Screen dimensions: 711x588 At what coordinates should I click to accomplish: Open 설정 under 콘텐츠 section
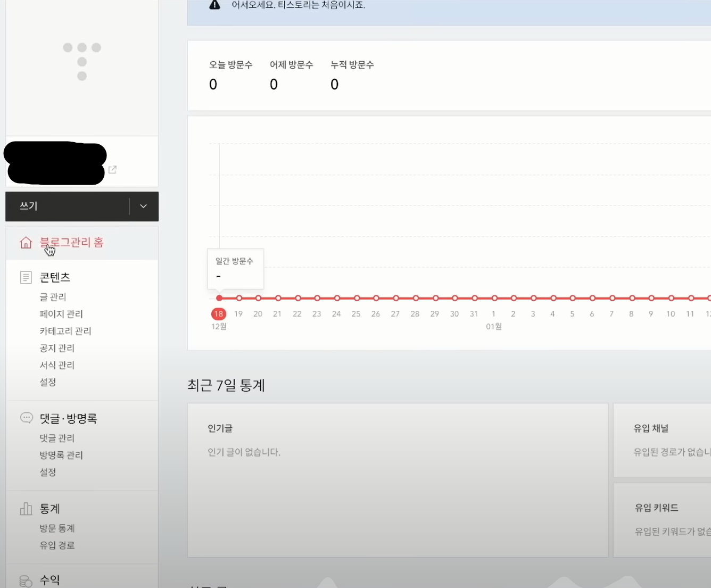tap(48, 382)
